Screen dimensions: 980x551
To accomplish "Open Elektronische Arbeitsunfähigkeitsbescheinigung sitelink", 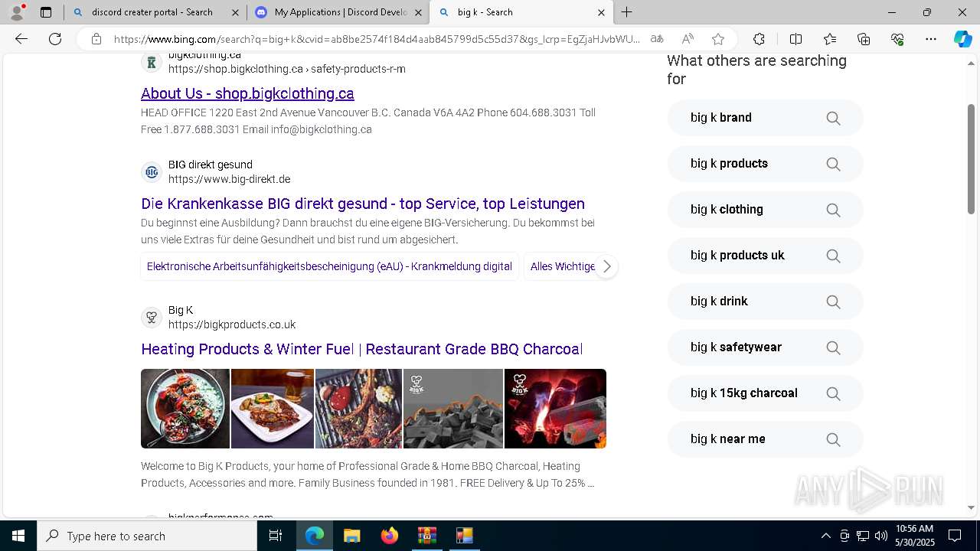I will pos(329,266).
